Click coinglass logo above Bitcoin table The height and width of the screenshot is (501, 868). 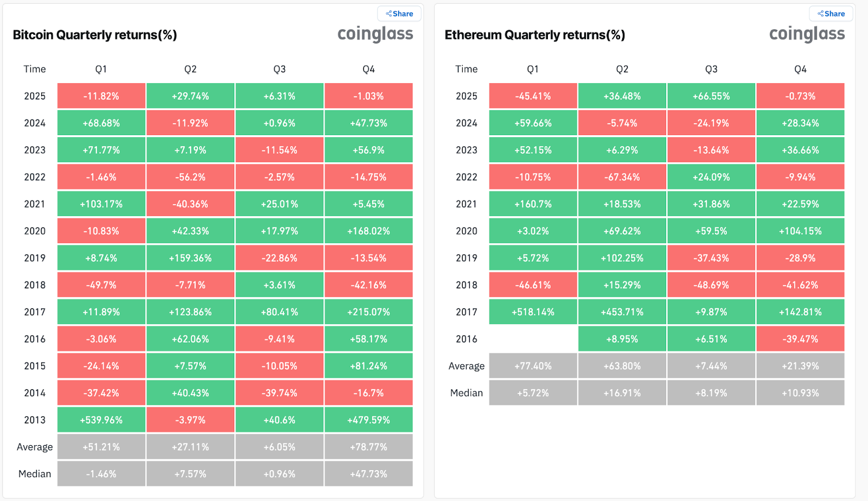click(375, 34)
